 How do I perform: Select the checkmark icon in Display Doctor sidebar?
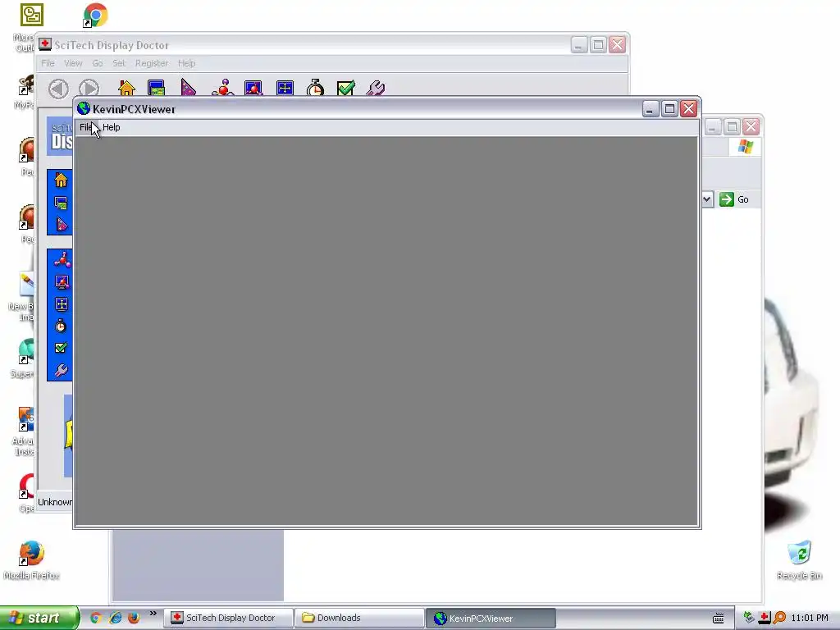click(x=61, y=348)
